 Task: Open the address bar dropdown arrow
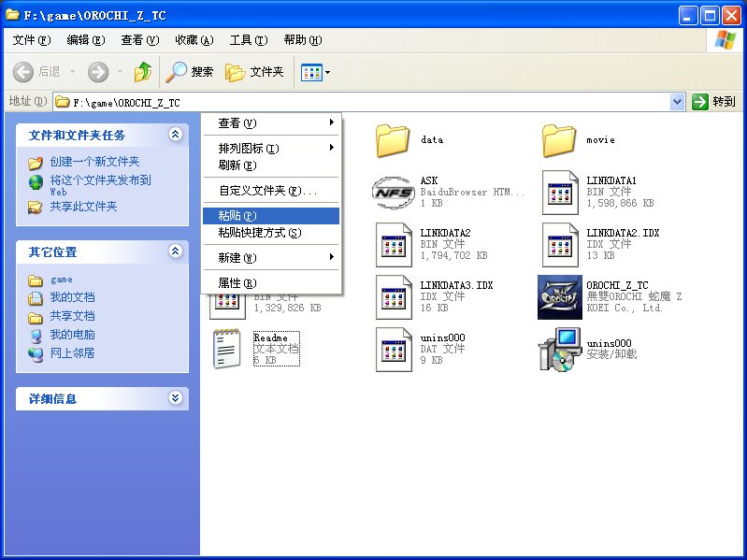coord(678,102)
